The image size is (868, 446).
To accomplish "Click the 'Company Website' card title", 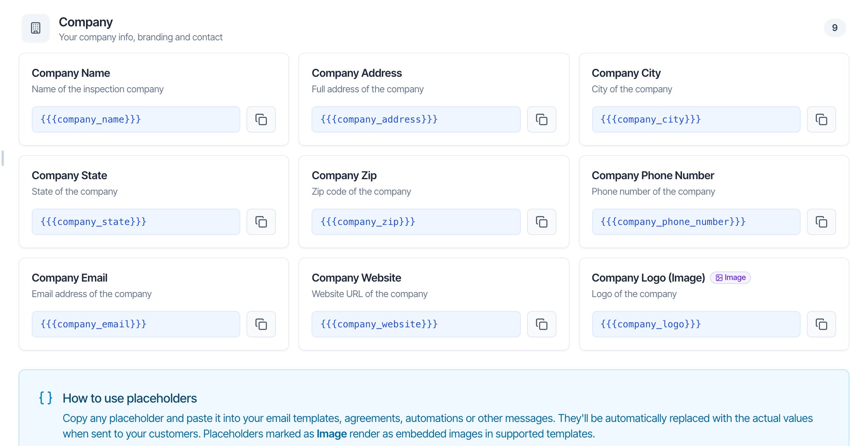I will 356,278.
